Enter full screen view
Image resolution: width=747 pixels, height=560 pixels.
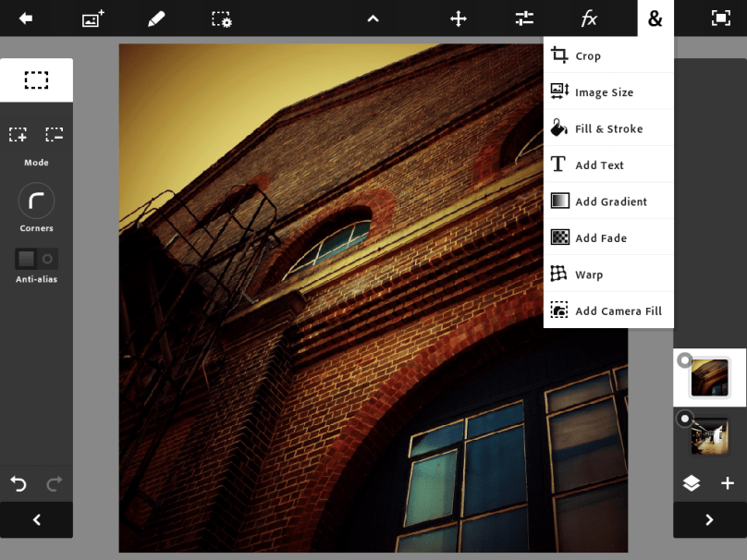[x=720, y=18]
